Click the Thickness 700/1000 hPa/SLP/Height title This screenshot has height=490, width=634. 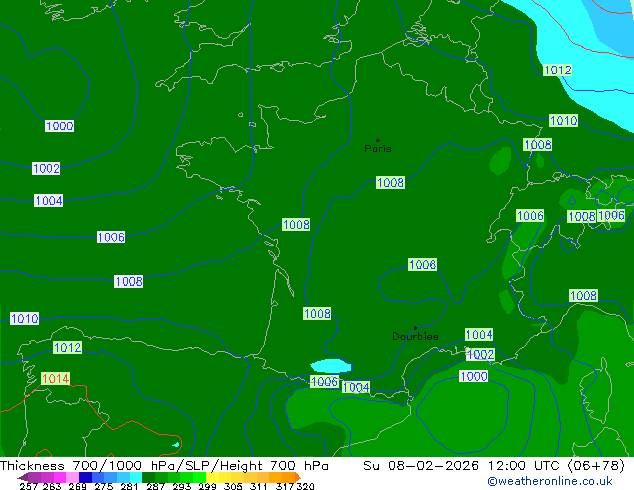(164, 466)
